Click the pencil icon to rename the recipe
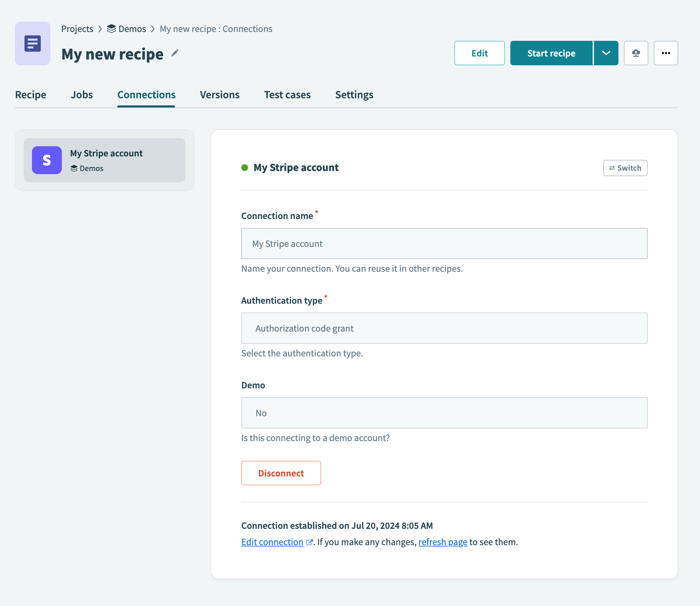The height and width of the screenshot is (606, 700). [x=174, y=53]
